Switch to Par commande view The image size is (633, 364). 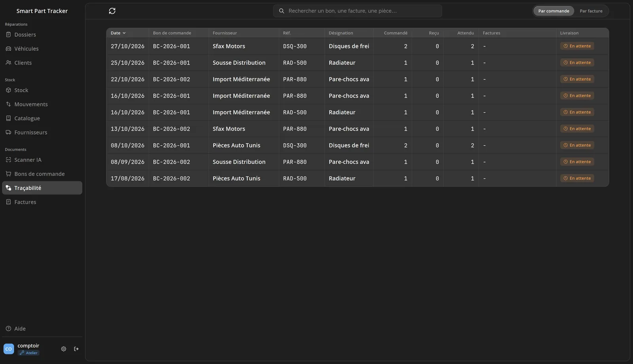553,11
